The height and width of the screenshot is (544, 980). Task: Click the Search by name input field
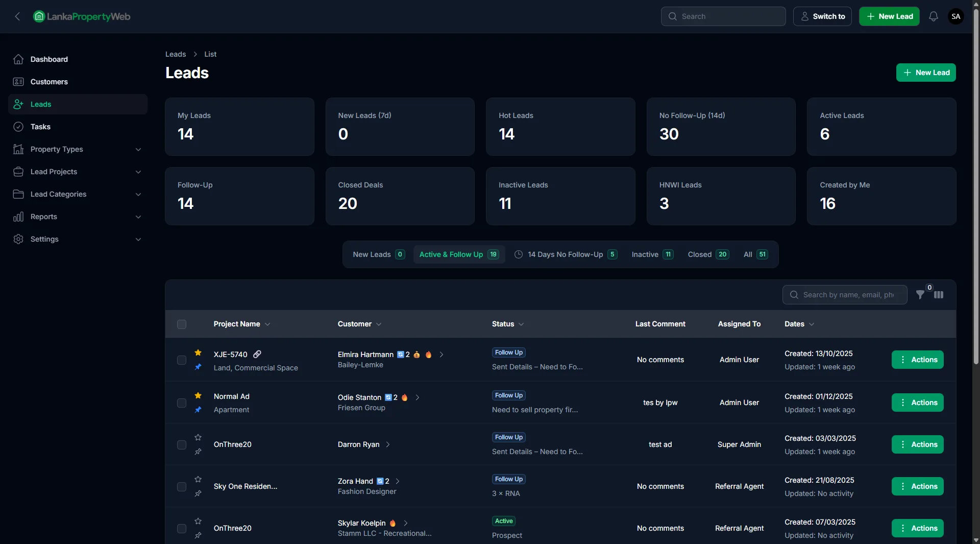point(849,295)
